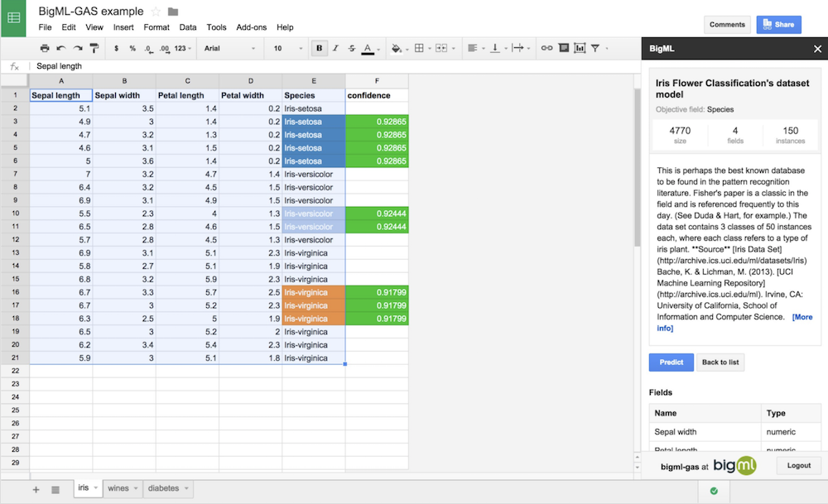Viewport: 828px width, 504px height.
Task: Insert a link using the link icon
Action: [546, 49]
